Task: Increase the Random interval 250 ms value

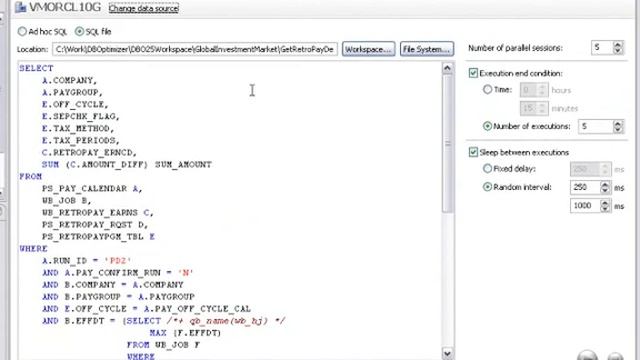Action: [605, 184]
